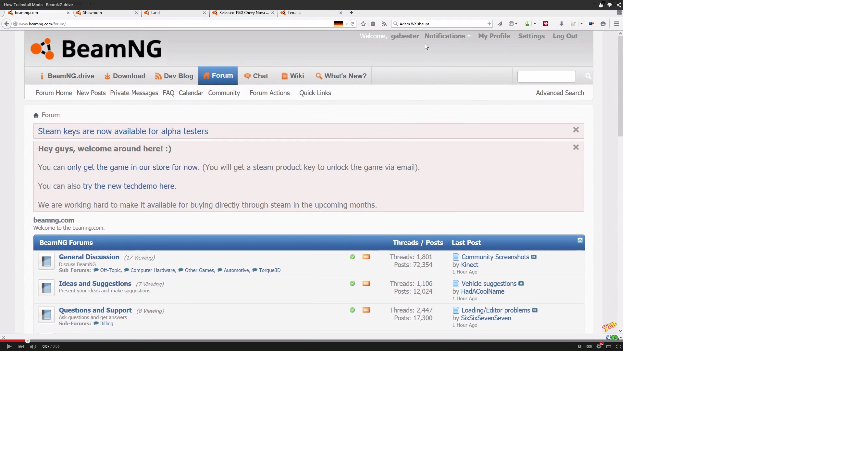Click green check icon in Questions and Support row
Viewport: 868px width, 473px height.
pyautogui.click(x=352, y=310)
